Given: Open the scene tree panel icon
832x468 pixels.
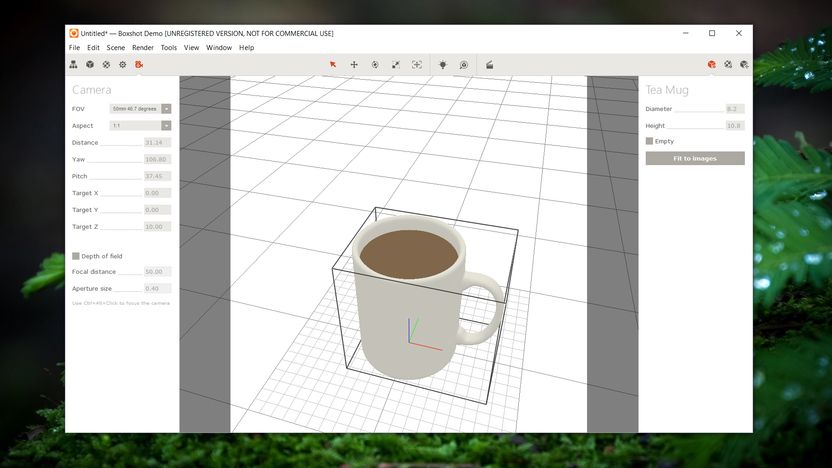Looking at the screenshot, I should 73,64.
